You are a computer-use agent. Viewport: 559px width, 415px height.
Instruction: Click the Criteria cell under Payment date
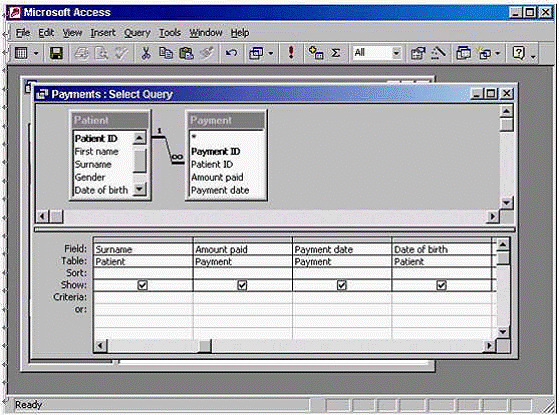point(342,297)
